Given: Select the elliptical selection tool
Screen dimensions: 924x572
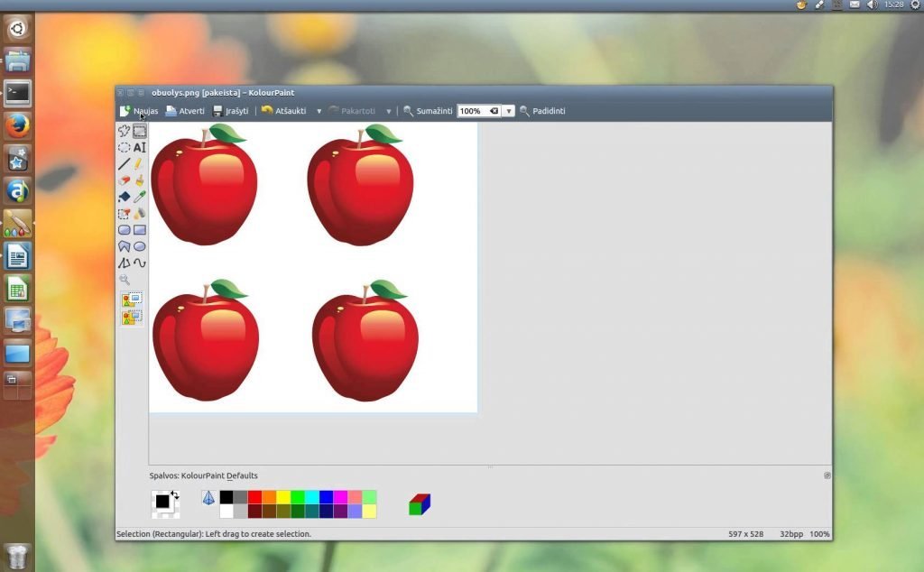Looking at the screenshot, I should [124, 147].
